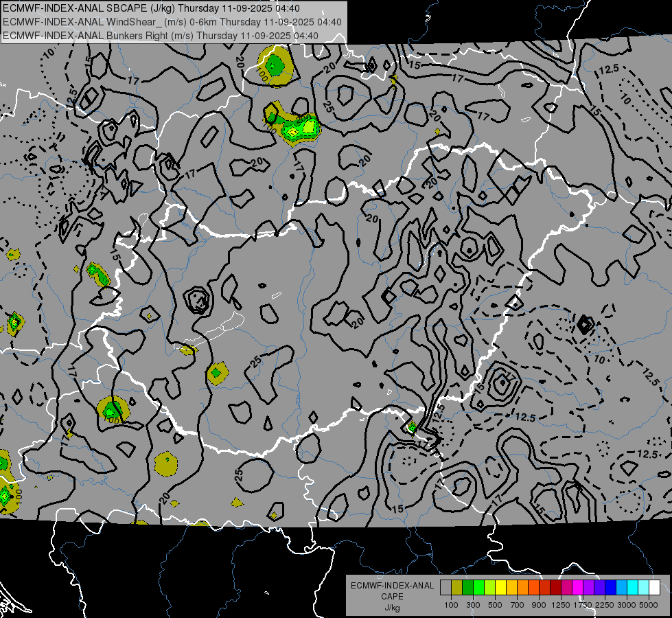This screenshot has width=672, height=618.
Task: Click the 1750 tick label in legend
Action: [583, 605]
